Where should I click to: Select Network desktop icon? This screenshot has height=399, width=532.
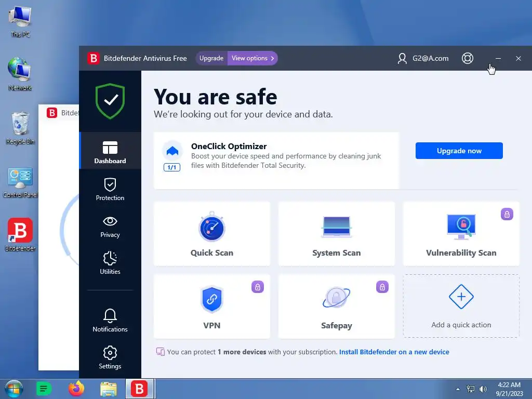coord(20,74)
